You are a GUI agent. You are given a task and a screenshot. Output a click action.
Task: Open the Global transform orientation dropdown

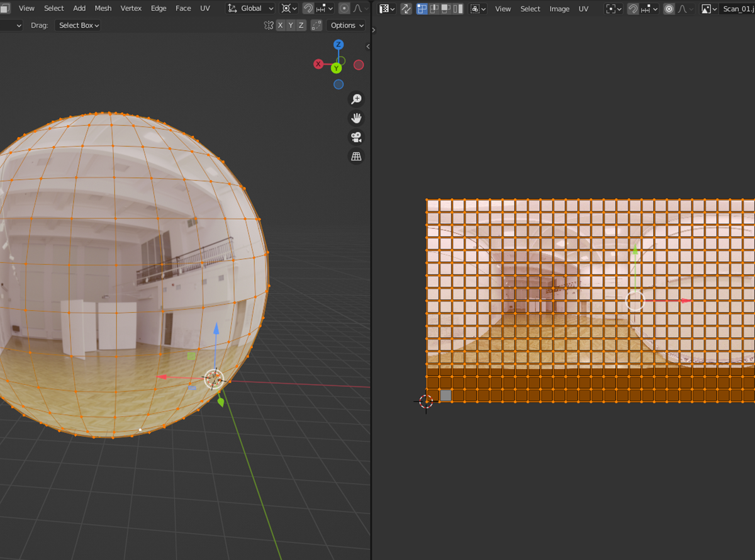[251, 9]
